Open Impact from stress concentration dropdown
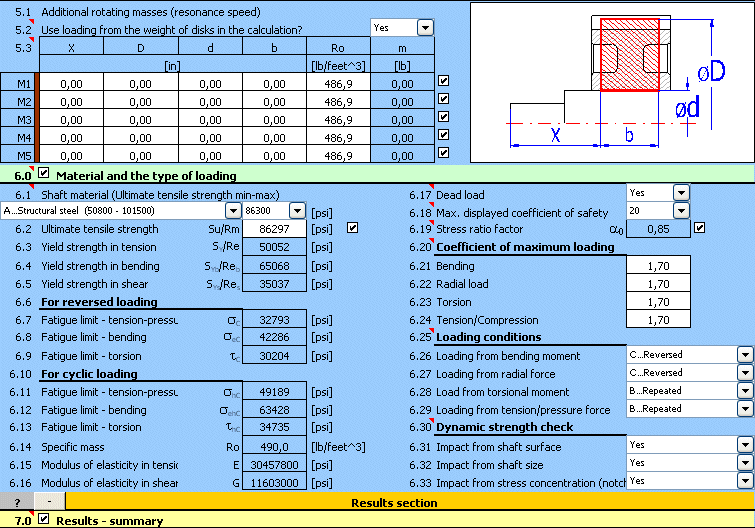This screenshot has height=528, width=755. coord(745,480)
